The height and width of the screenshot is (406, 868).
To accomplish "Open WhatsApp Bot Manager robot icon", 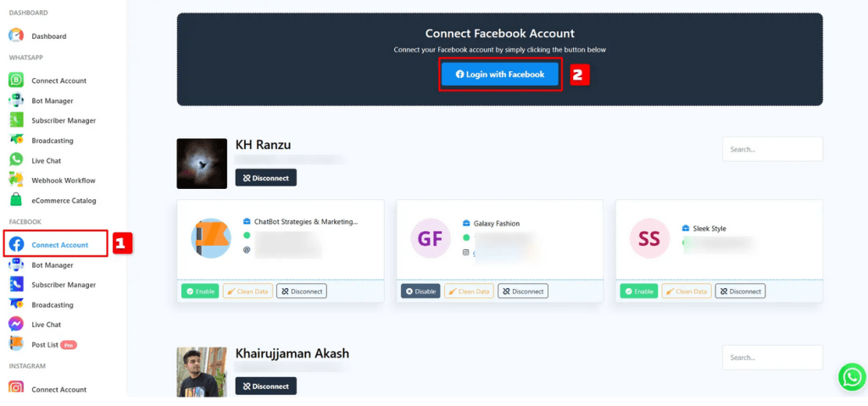I will [x=16, y=100].
